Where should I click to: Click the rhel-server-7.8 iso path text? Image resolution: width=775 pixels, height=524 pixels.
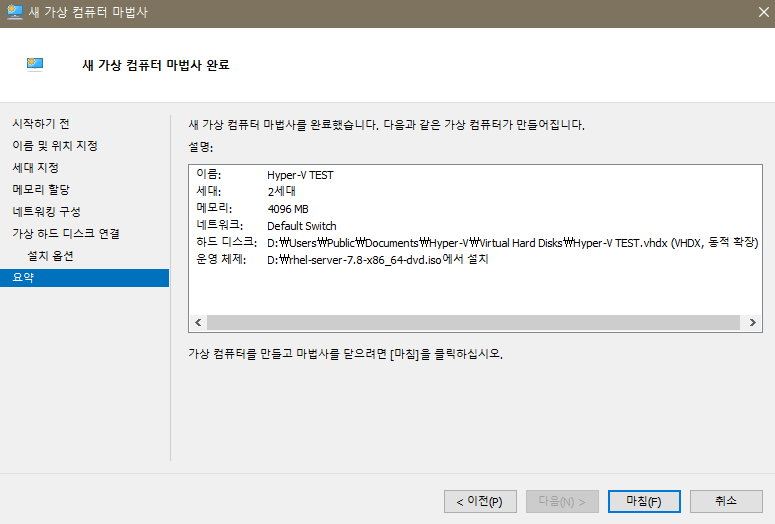pyautogui.click(x=378, y=260)
